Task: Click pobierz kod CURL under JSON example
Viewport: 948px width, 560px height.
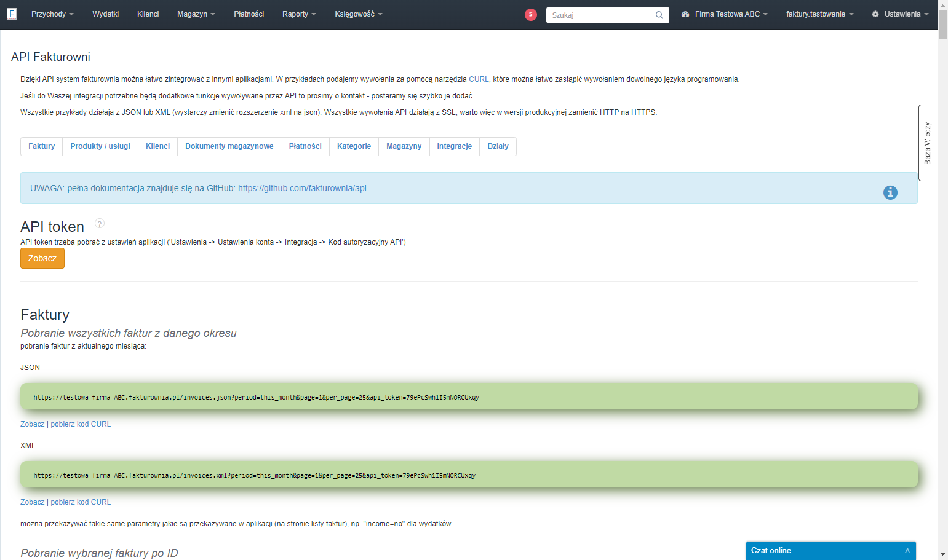Action: pos(81,424)
